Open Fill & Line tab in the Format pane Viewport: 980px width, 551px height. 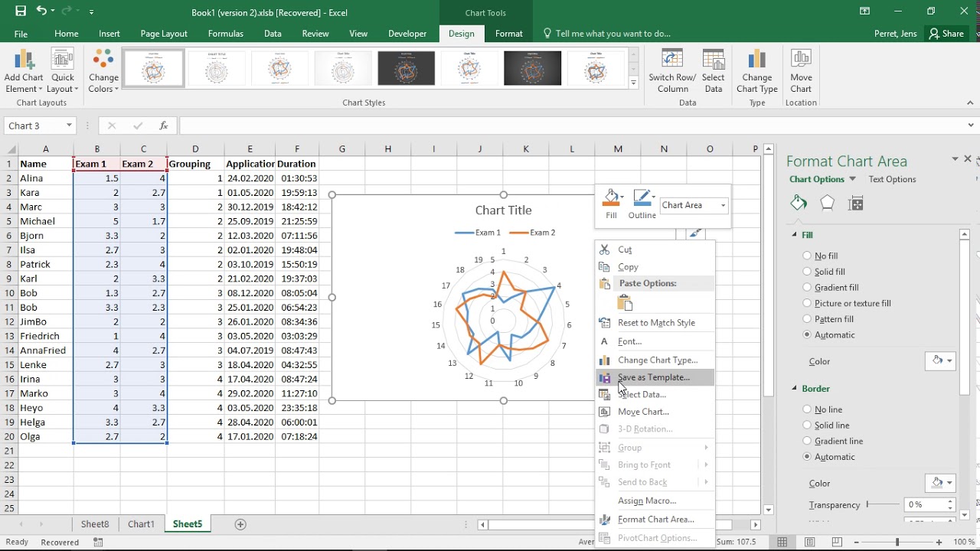click(x=799, y=203)
